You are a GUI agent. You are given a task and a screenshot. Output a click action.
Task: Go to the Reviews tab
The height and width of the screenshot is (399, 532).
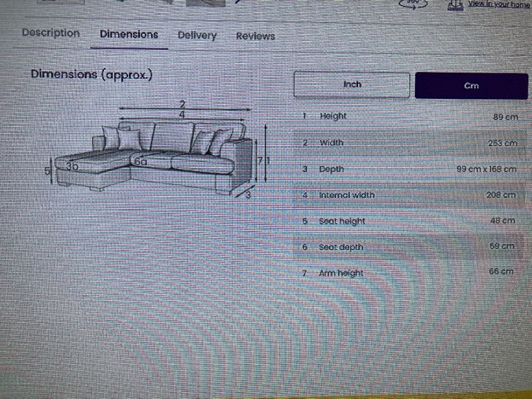[x=255, y=37]
